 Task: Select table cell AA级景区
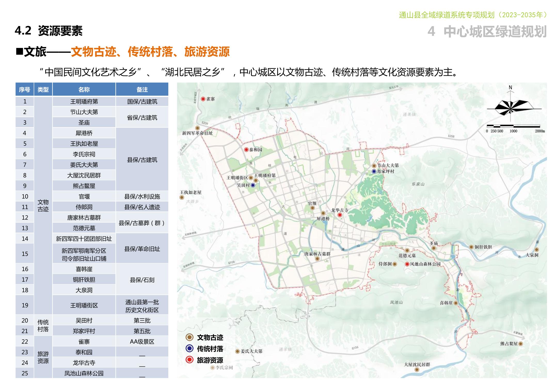142,342
